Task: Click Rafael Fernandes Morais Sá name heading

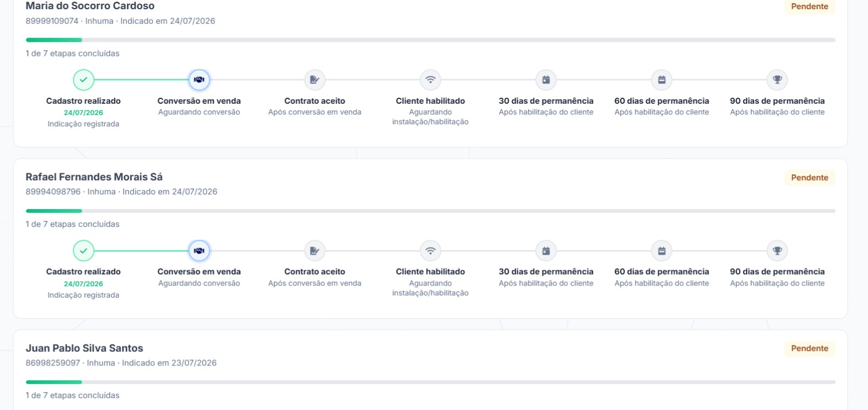Action: pyautogui.click(x=94, y=177)
